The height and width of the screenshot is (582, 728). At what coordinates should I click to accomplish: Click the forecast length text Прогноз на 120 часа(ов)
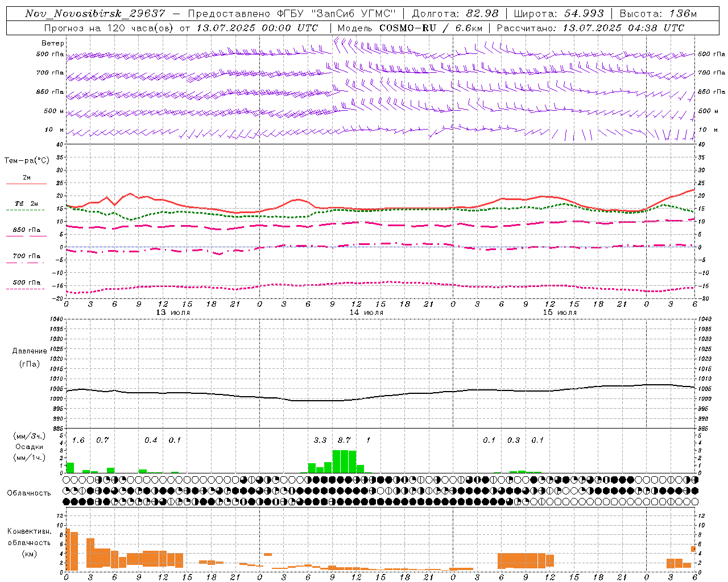point(109,28)
